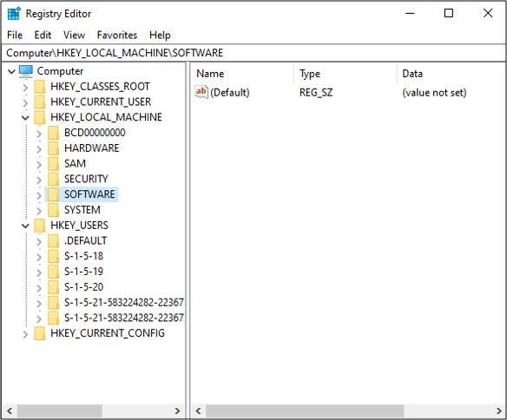
Task: Expand the SECURITY key
Action: pos(39,180)
